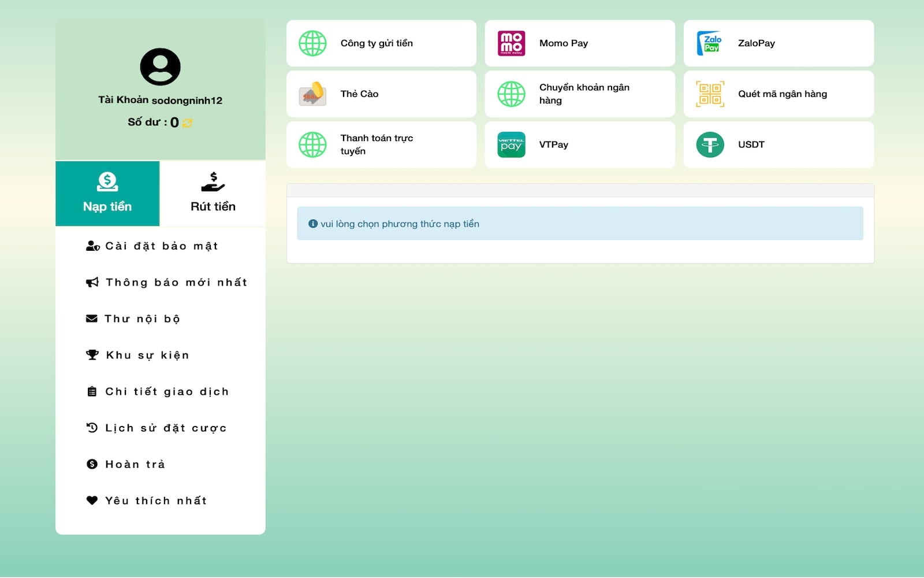Click the heart icon for Yêu thích nhất

tap(92, 501)
